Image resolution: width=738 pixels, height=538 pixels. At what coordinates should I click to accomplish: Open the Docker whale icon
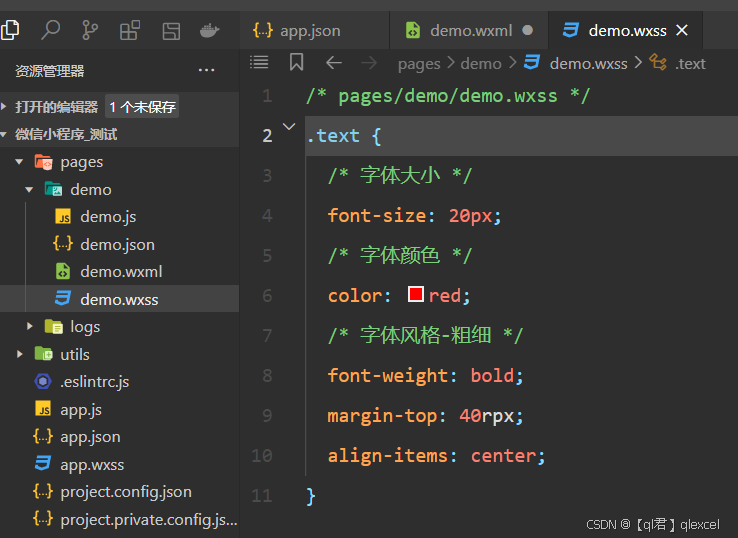(209, 31)
